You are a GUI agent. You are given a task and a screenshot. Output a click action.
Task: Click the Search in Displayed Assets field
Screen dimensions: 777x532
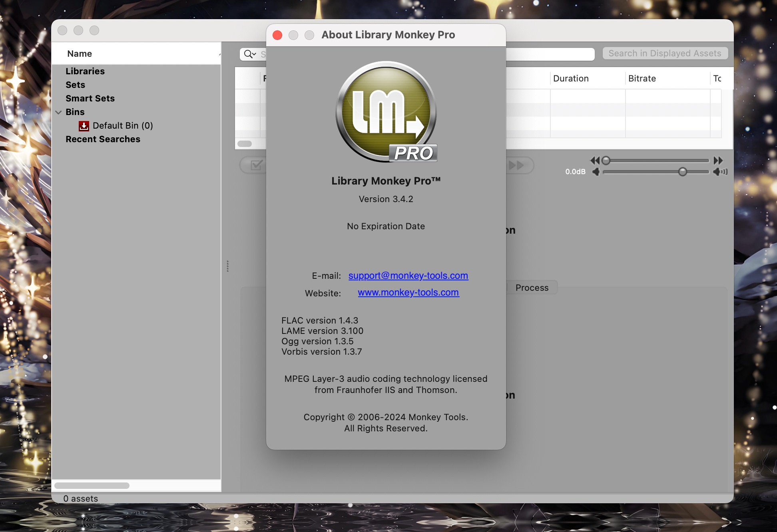(665, 53)
